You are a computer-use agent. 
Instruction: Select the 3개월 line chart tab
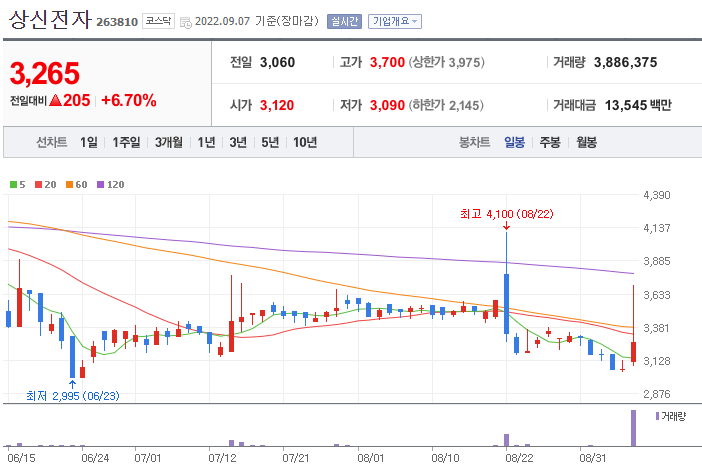169,142
